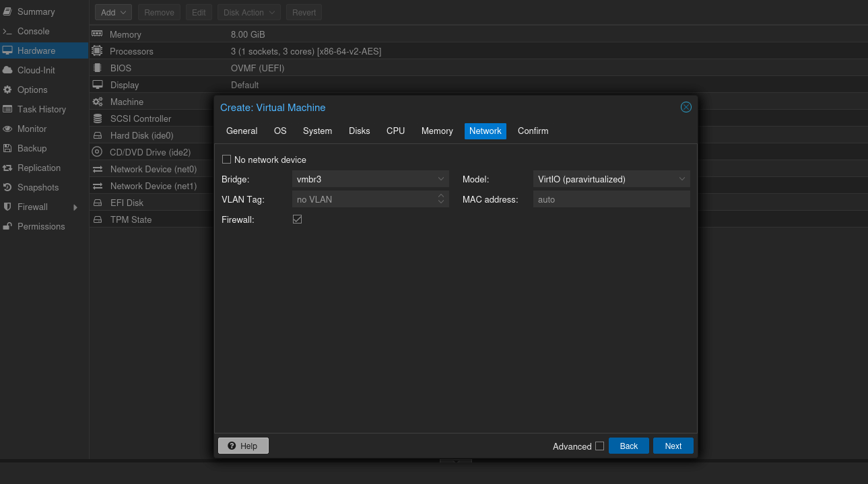Click the Network Device (net1) exchange icon
The image size is (868, 484).
pyautogui.click(x=98, y=186)
